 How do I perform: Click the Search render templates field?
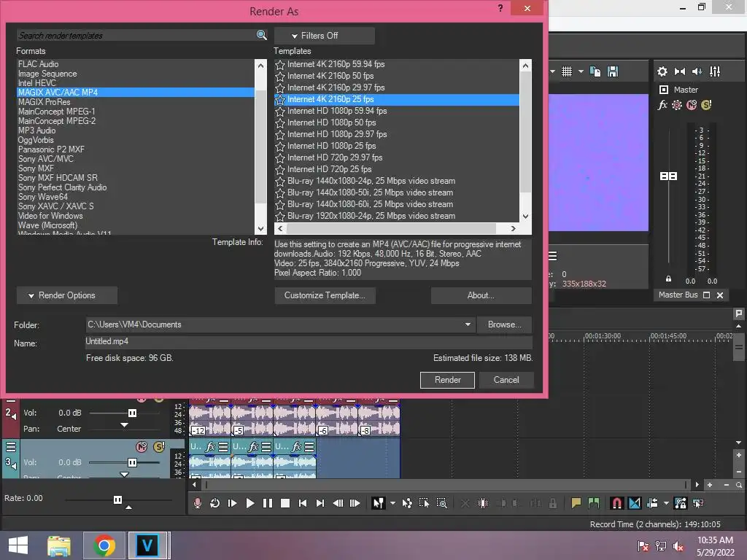click(x=136, y=36)
